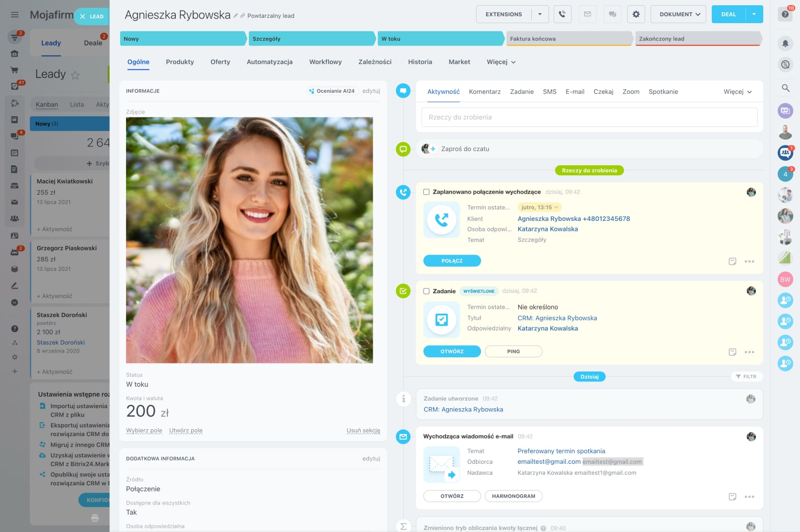
Task: Open notifications bell in right sidebar
Action: click(785, 44)
